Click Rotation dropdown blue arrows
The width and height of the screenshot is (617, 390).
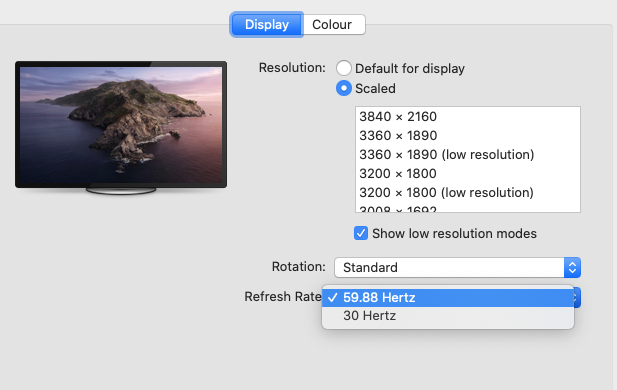click(572, 267)
